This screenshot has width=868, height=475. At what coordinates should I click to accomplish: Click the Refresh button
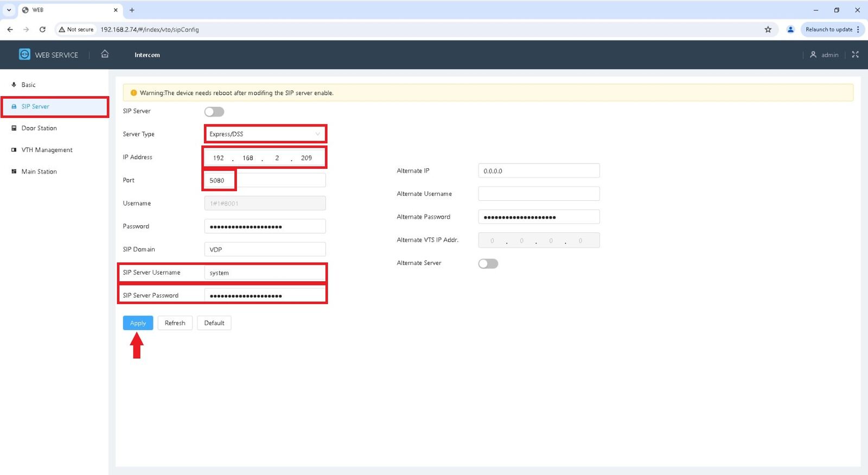175,323
